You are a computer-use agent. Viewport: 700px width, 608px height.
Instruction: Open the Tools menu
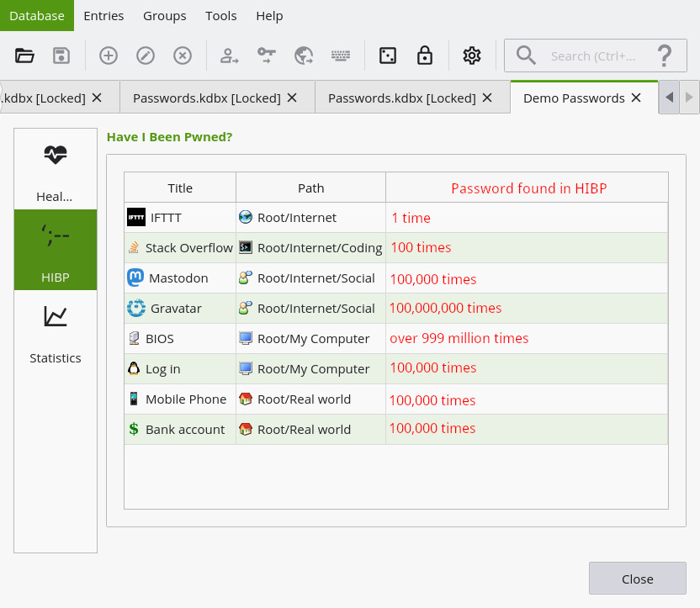point(221,16)
